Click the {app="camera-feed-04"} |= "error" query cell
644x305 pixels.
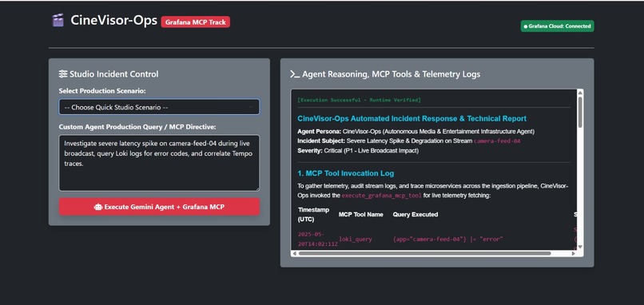448,239
